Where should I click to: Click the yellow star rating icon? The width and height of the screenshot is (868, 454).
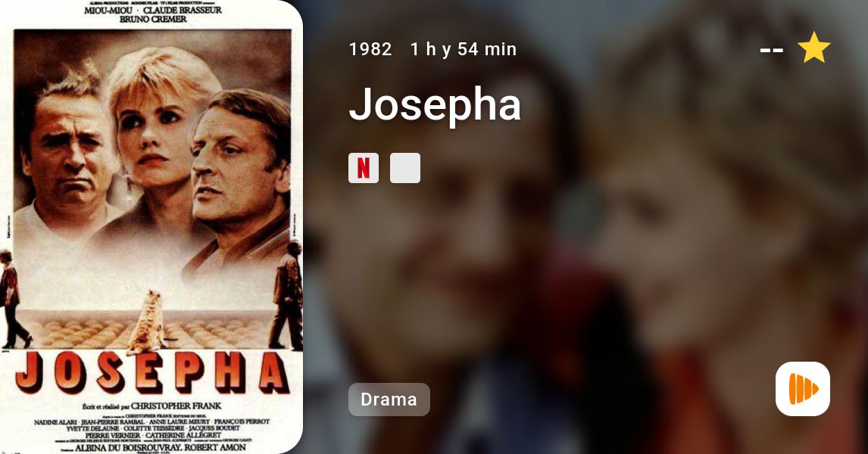coord(813,48)
